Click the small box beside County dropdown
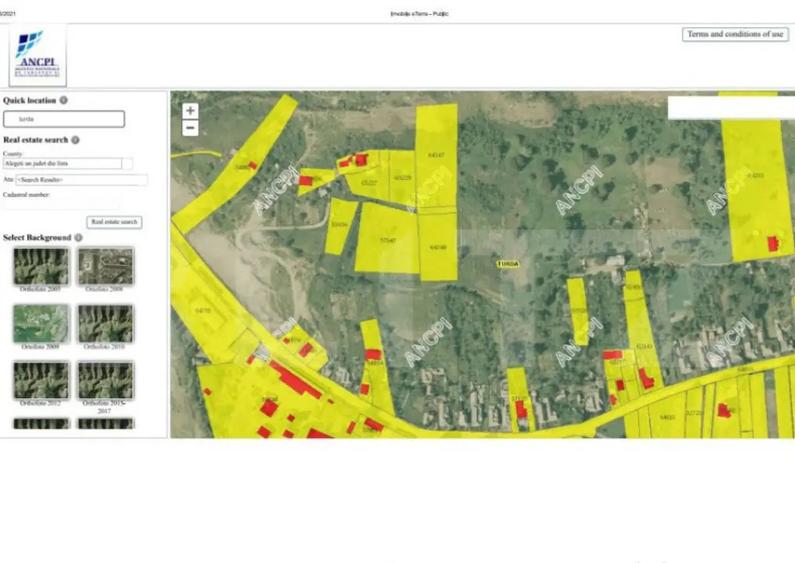This screenshot has height=563, width=795. 128,163
